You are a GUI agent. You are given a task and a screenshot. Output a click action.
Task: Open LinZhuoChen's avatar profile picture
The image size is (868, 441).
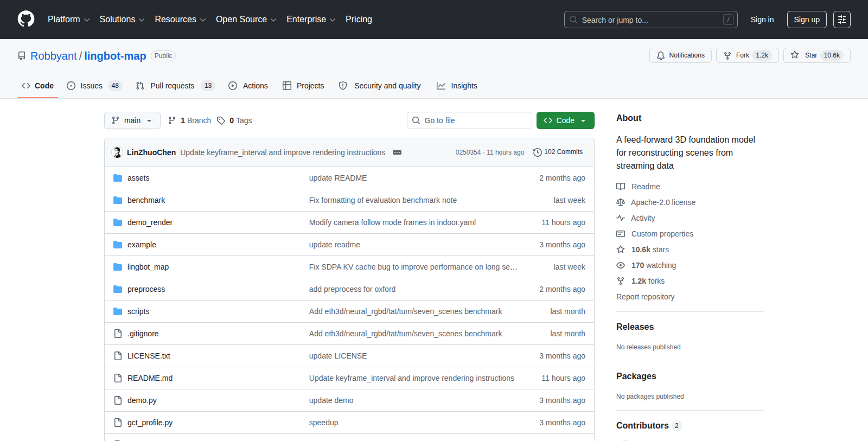117,152
